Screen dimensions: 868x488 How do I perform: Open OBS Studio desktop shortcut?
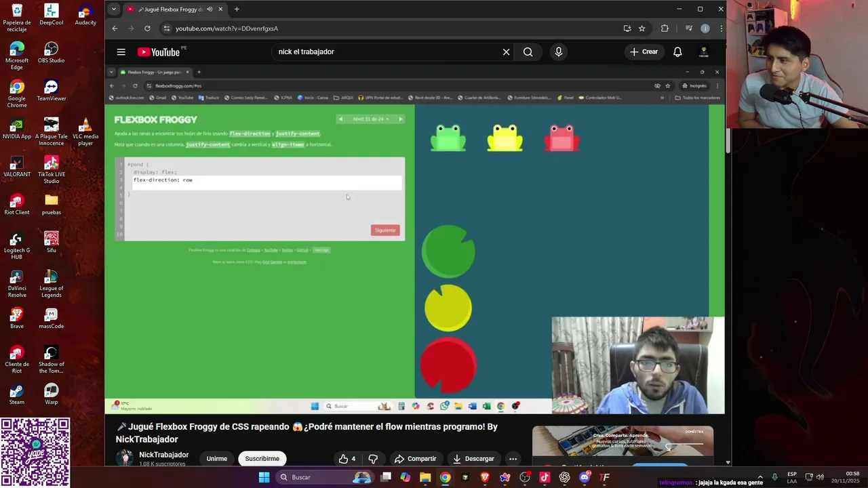[52, 53]
